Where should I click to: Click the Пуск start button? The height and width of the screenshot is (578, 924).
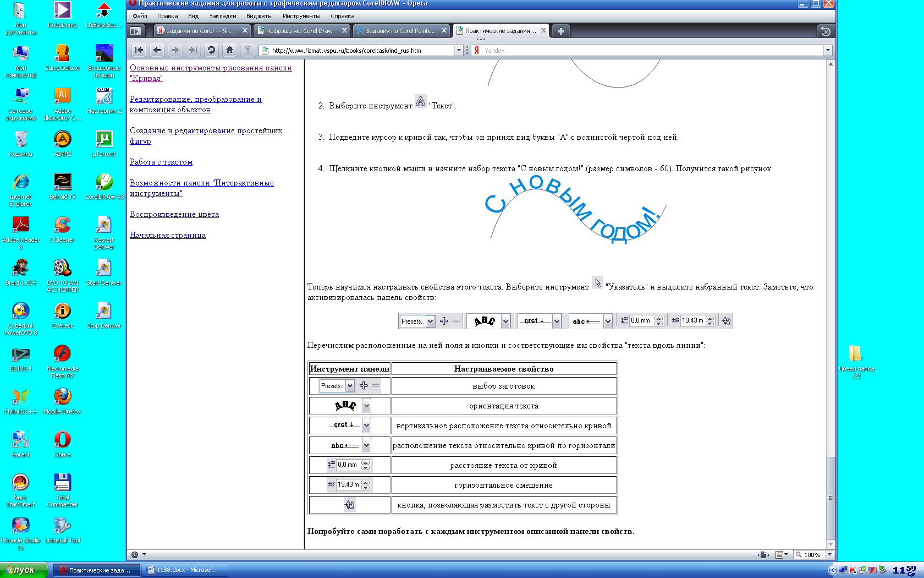(24, 570)
